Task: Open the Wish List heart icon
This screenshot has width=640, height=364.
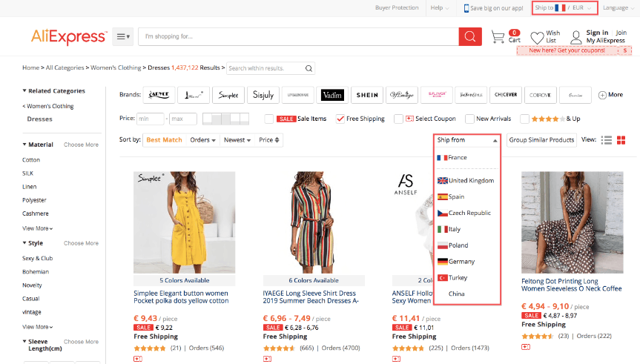Action: 537,37
